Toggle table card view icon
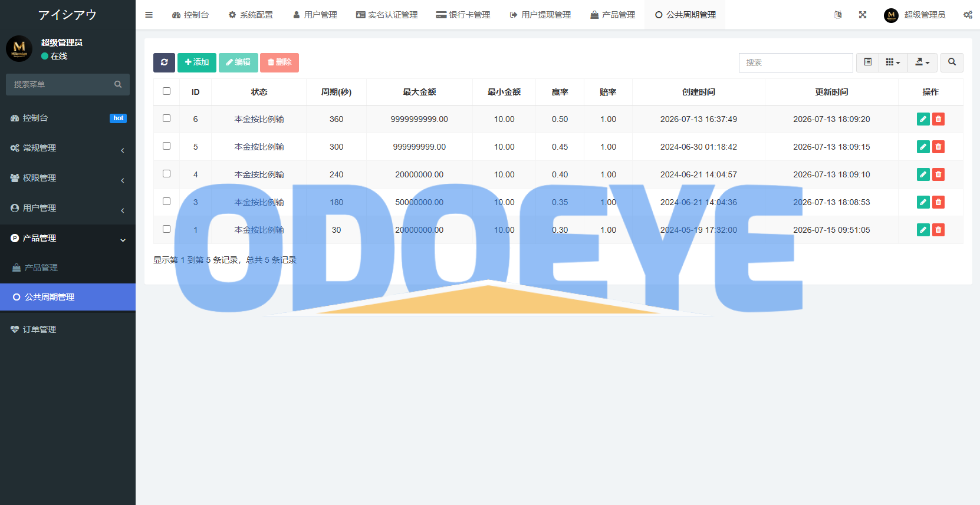980x505 pixels. 867,62
